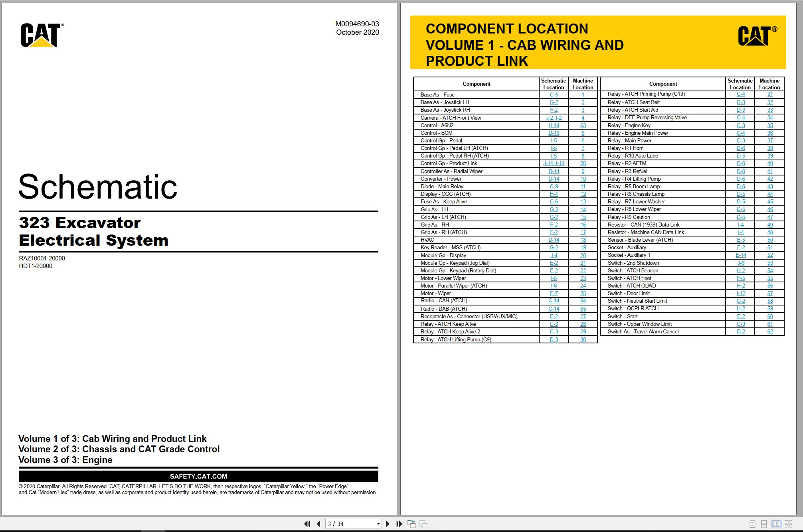This screenshot has width=803, height=532.
Task: Go to the previous page
Action: coord(318,524)
